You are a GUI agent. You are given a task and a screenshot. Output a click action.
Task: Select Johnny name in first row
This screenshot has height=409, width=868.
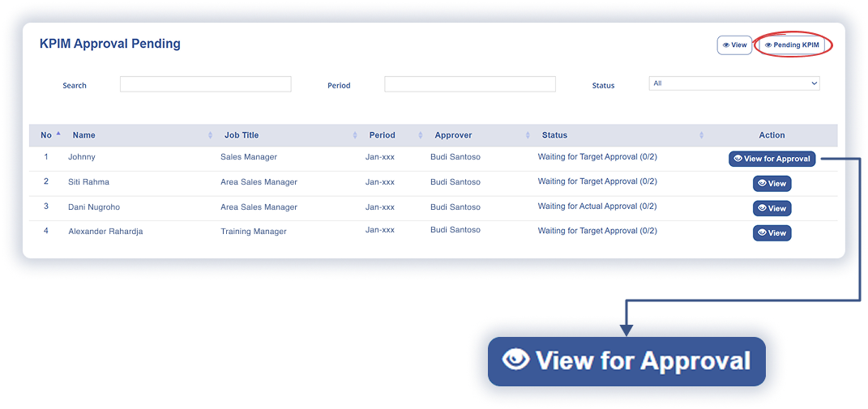82,157
